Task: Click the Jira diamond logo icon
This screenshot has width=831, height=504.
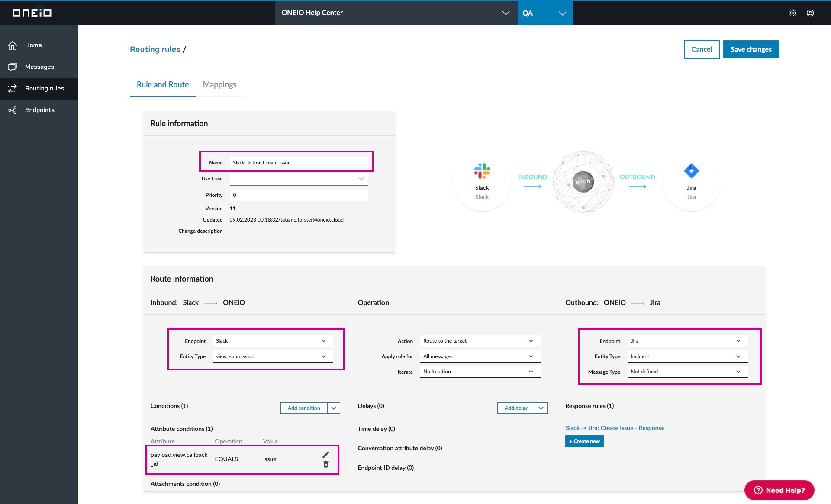Action: point(691,171)
